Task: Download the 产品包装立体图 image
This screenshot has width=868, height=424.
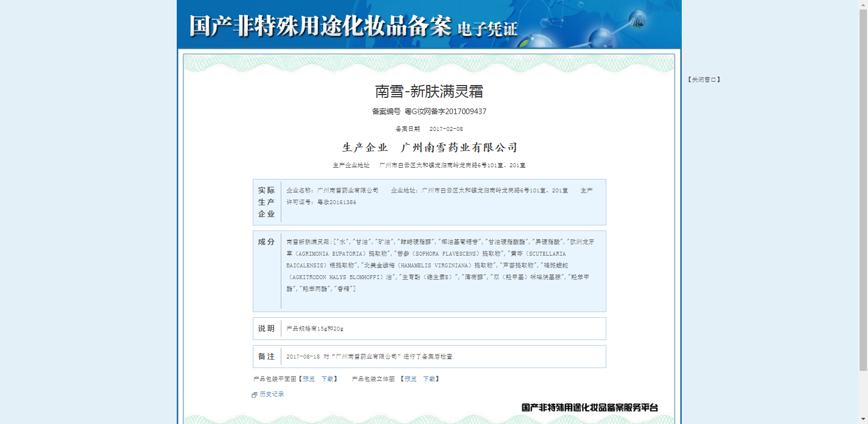Action: (429, 379)
